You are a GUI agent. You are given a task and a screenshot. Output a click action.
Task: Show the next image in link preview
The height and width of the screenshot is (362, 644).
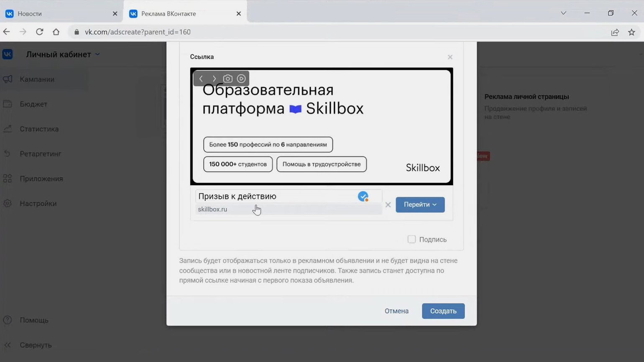(215, 79)
